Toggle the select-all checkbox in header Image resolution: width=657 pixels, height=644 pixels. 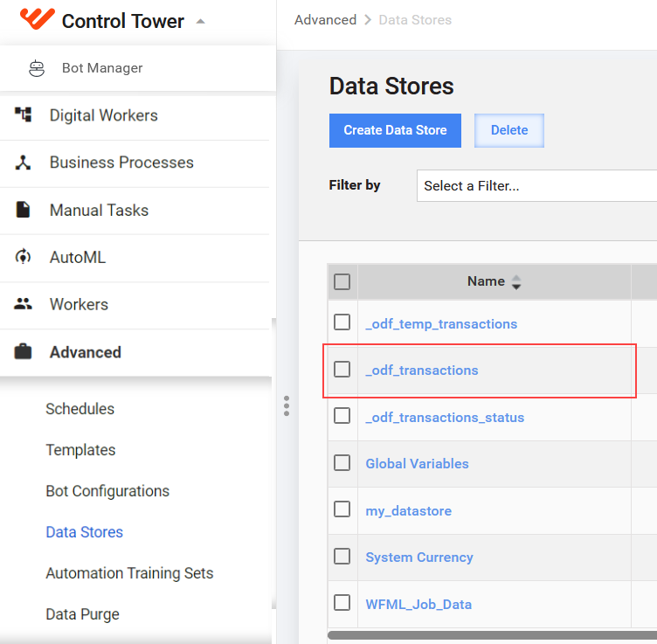[342, 281]
